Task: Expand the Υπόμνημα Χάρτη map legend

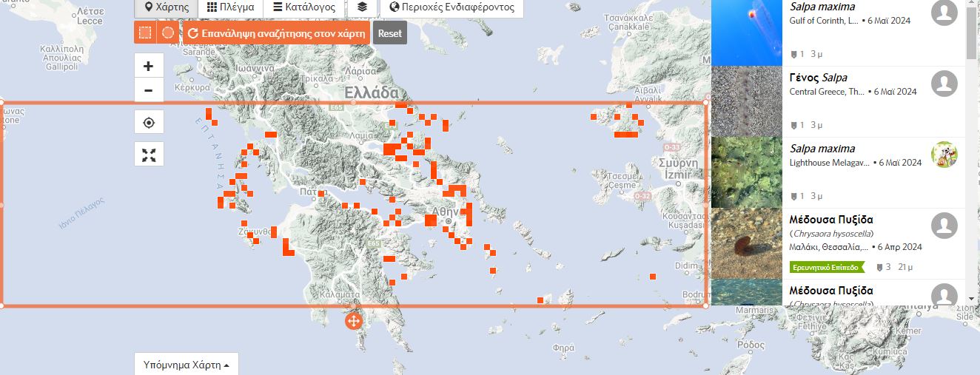Action: click(186, 365)
